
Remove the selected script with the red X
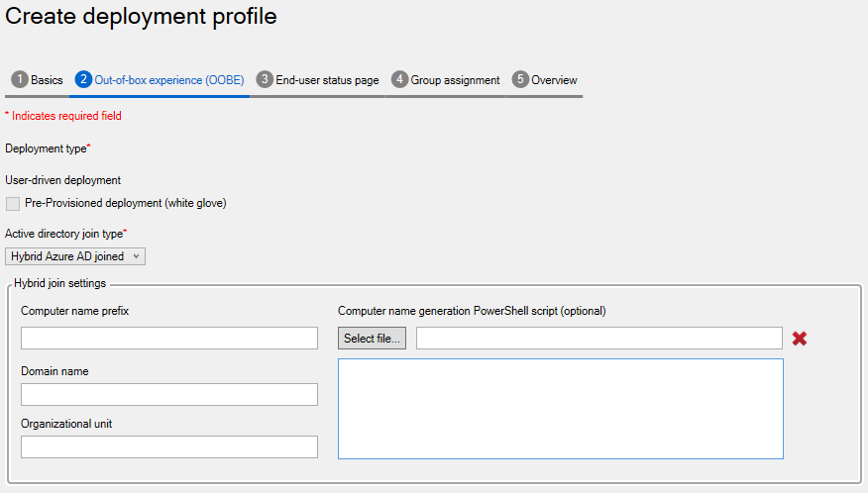[x=800, y=339]
